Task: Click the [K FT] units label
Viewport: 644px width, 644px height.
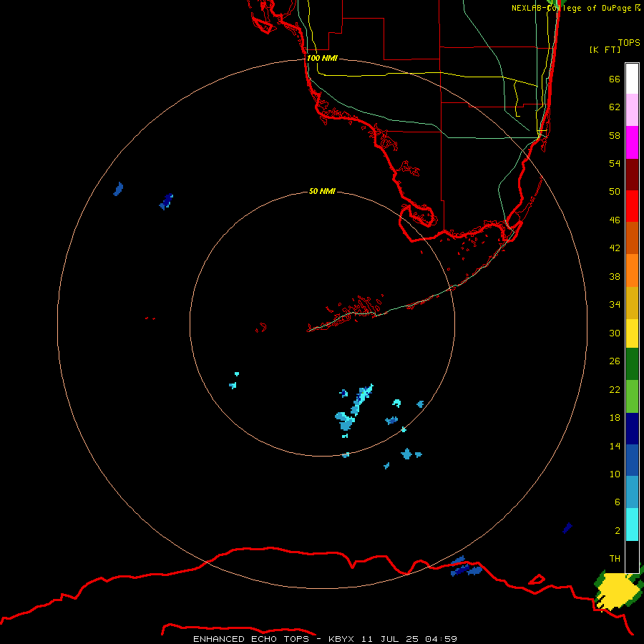Action: tap(605, 49)
